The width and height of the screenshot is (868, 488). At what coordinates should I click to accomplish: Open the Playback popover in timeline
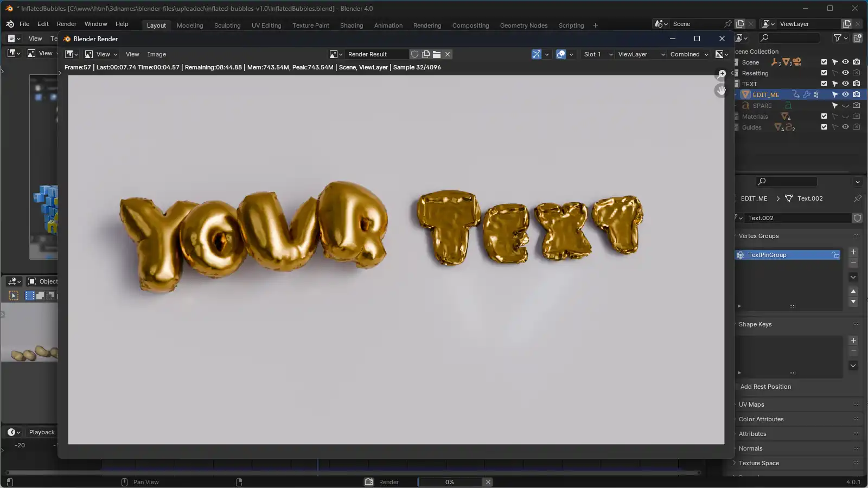pos(42,432)
